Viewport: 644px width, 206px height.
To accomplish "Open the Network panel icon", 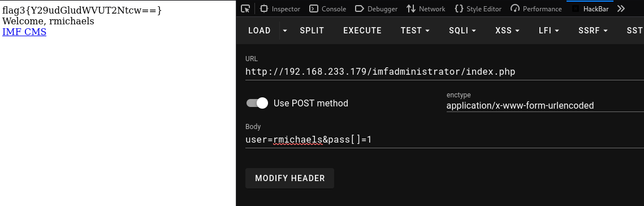I will pos(410,8).
